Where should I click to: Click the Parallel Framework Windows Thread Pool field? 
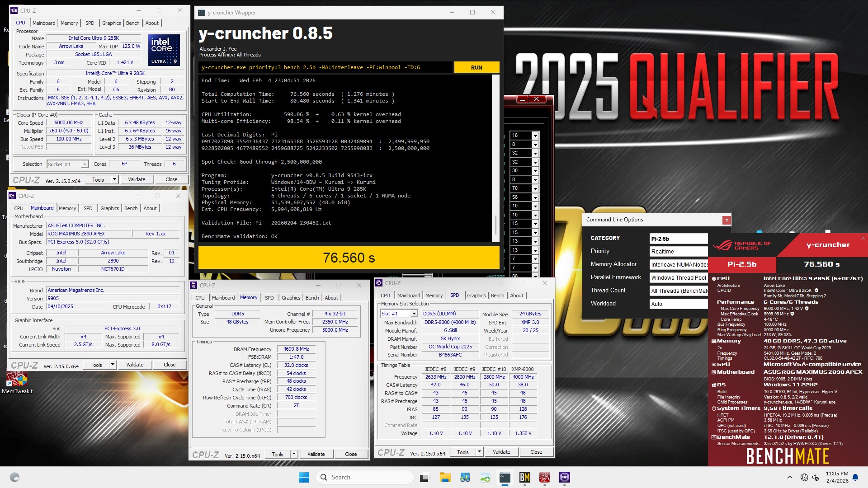[x=678, y=278]
